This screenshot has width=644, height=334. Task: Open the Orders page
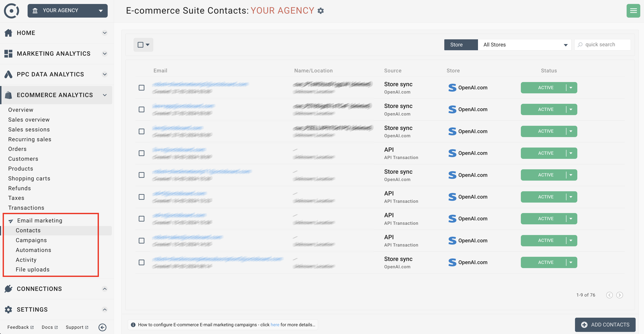tap(17, 149)
